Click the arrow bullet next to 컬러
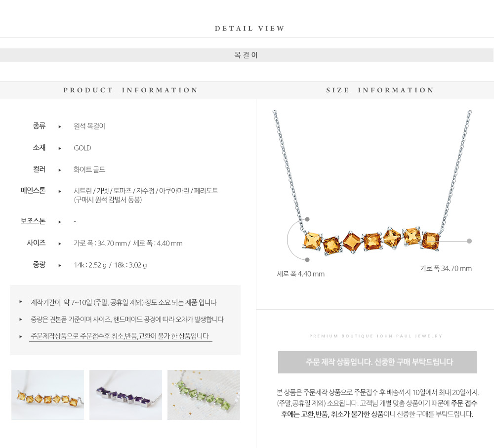The width and height of the screenshot is (494, 448). coord(60,170)
